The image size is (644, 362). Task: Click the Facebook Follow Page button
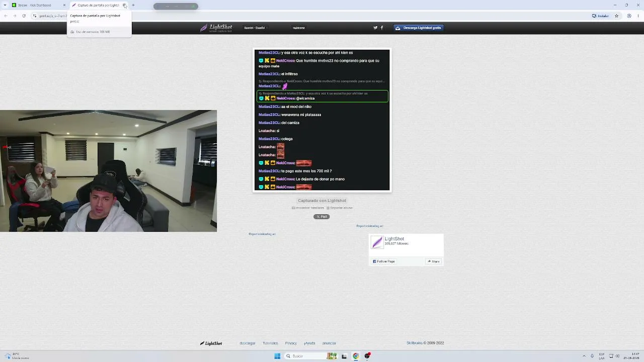384,261
